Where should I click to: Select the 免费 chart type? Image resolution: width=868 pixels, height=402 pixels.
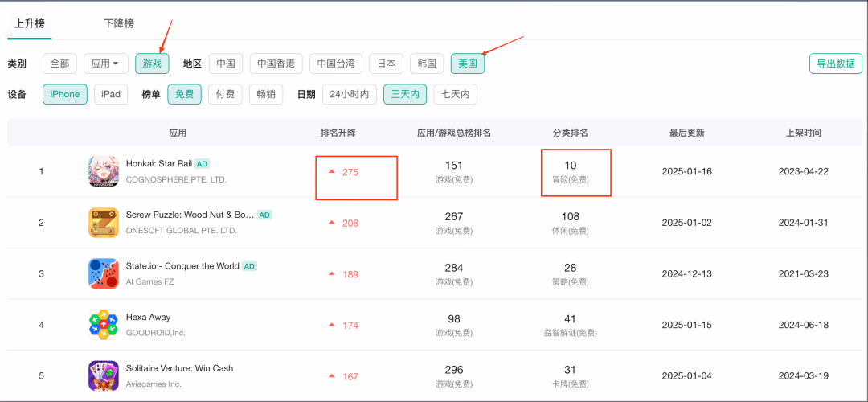point(185,94)
